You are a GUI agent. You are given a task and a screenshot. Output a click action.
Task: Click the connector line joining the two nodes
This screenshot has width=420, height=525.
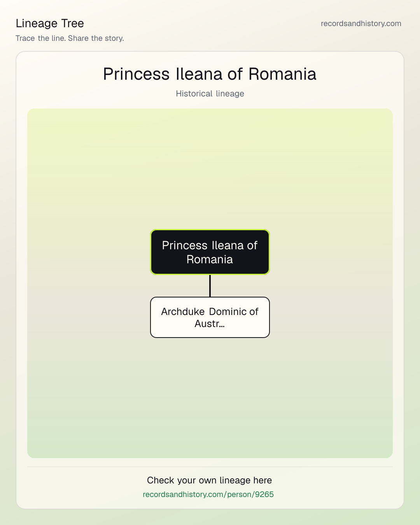tap(210, 286)
